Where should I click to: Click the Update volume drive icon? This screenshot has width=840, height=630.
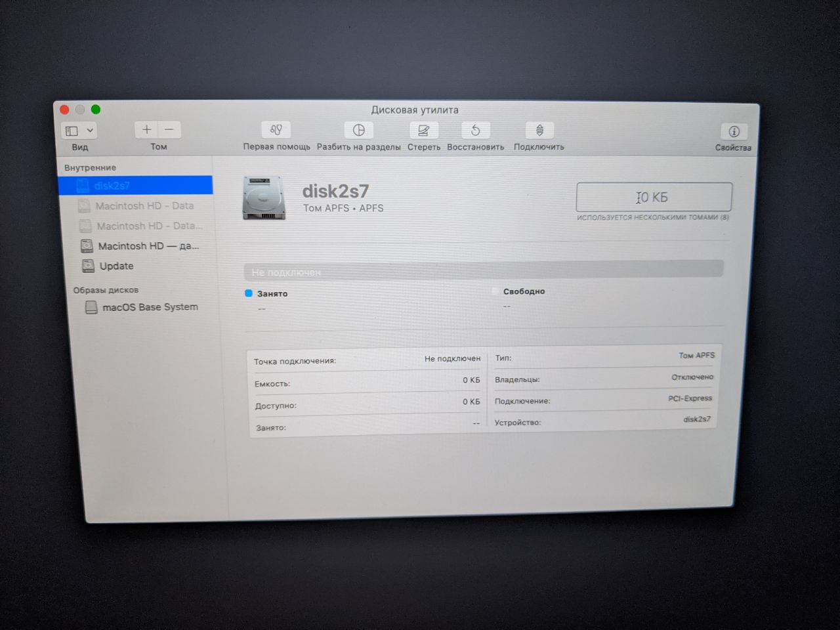(88, 266)
